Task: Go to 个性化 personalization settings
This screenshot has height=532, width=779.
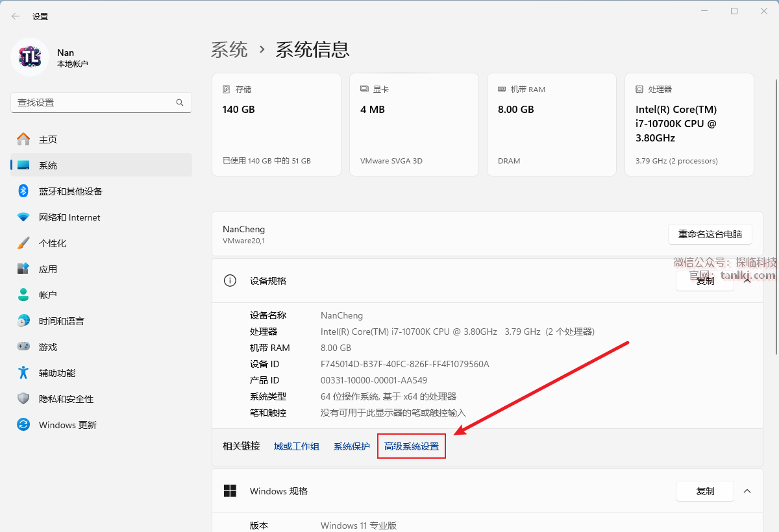Action: pos(52,243)
